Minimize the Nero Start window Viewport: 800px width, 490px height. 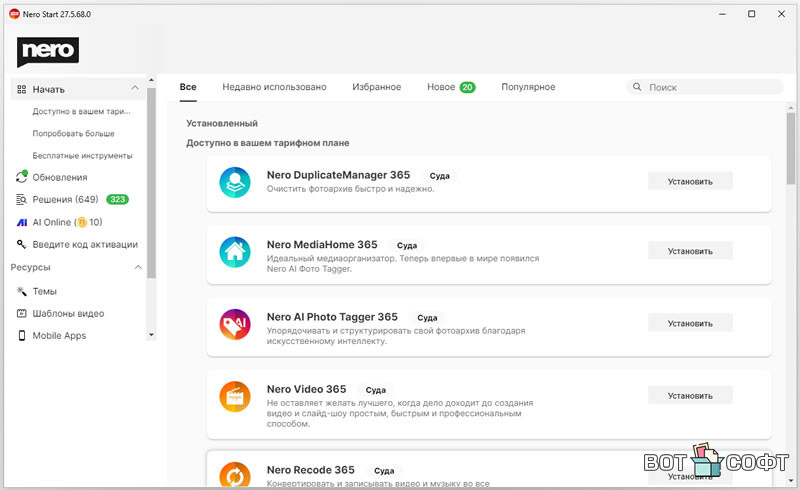tap(722, 14)
